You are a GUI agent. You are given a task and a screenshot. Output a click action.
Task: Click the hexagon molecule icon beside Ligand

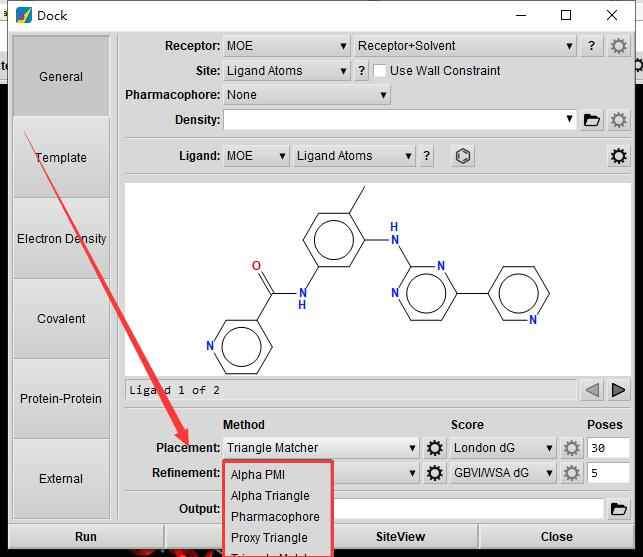click(x=462, y=156)
